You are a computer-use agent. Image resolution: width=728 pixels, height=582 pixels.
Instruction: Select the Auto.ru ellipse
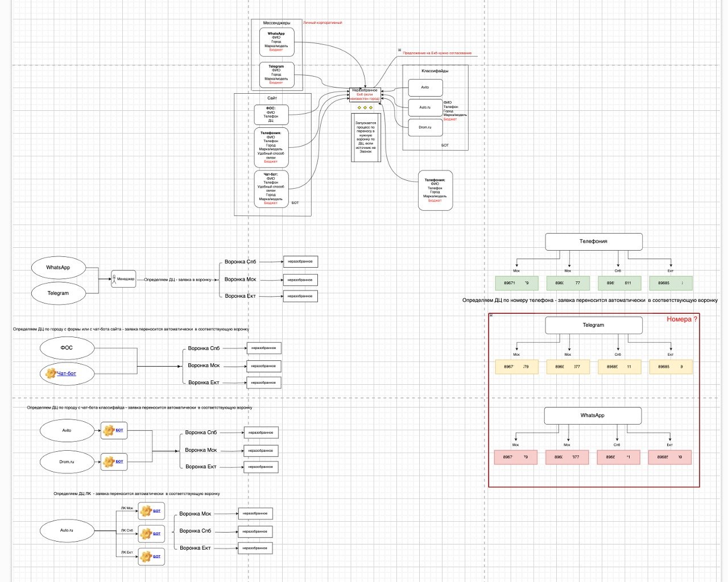click(x=67, y=530)
